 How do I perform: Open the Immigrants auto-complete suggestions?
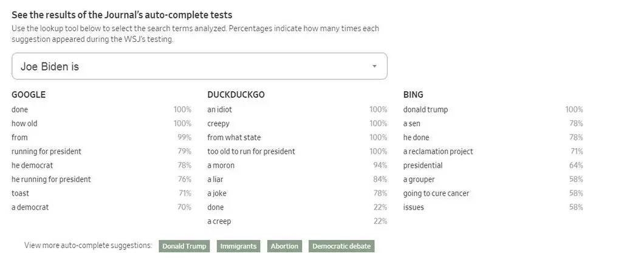coord(239,246)
